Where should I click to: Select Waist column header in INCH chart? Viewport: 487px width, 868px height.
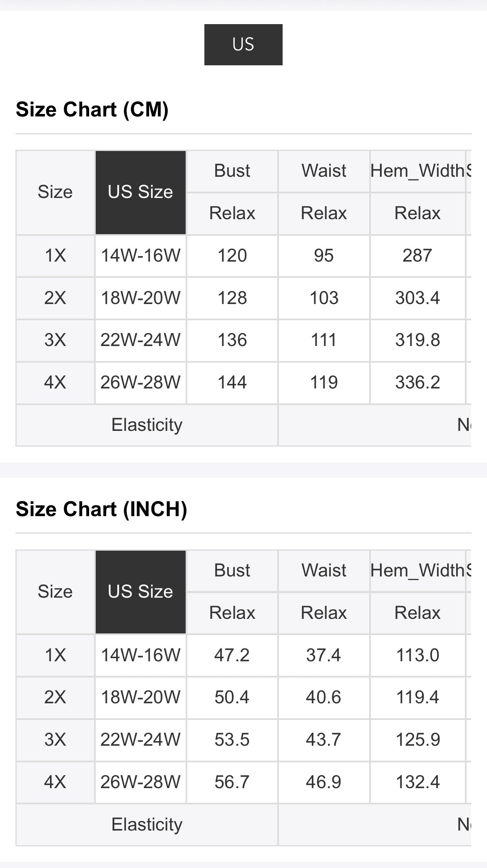point(323,571)
